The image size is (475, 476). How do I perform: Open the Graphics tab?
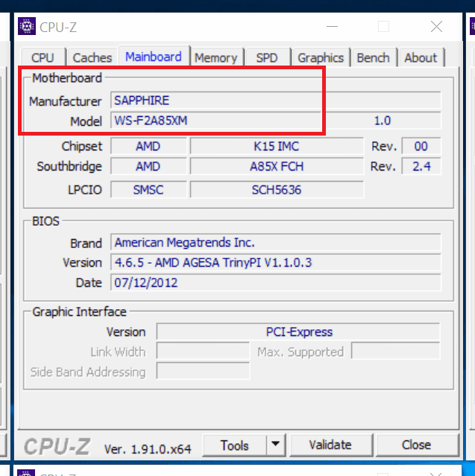(x=321, y=57)
